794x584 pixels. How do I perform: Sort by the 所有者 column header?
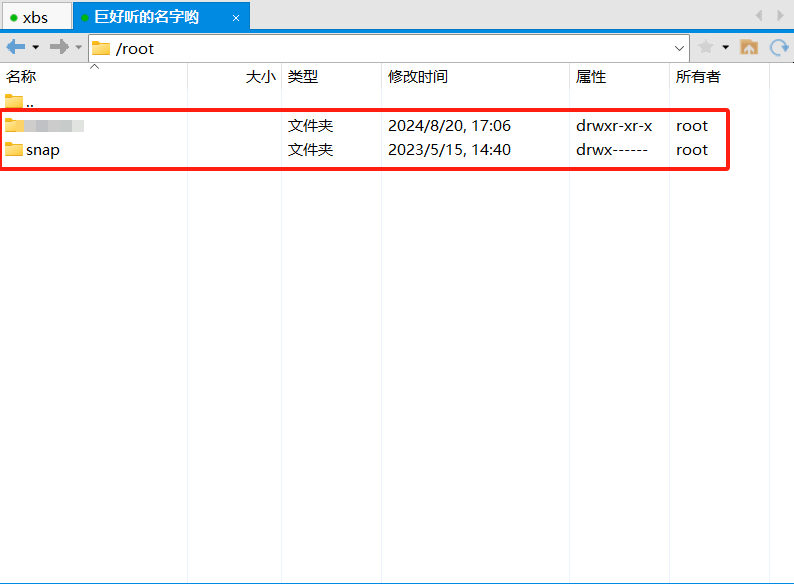(720, 76)
